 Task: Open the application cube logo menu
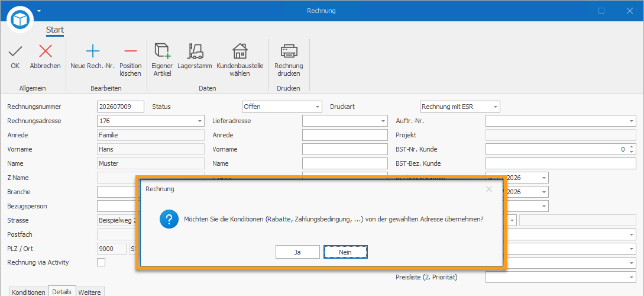pos(20,18)
